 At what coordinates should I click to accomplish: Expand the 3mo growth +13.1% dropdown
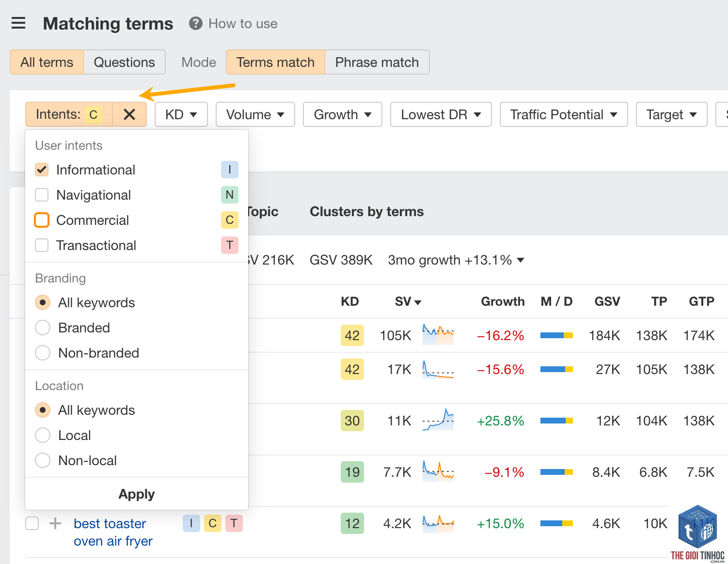pos(456,260)
